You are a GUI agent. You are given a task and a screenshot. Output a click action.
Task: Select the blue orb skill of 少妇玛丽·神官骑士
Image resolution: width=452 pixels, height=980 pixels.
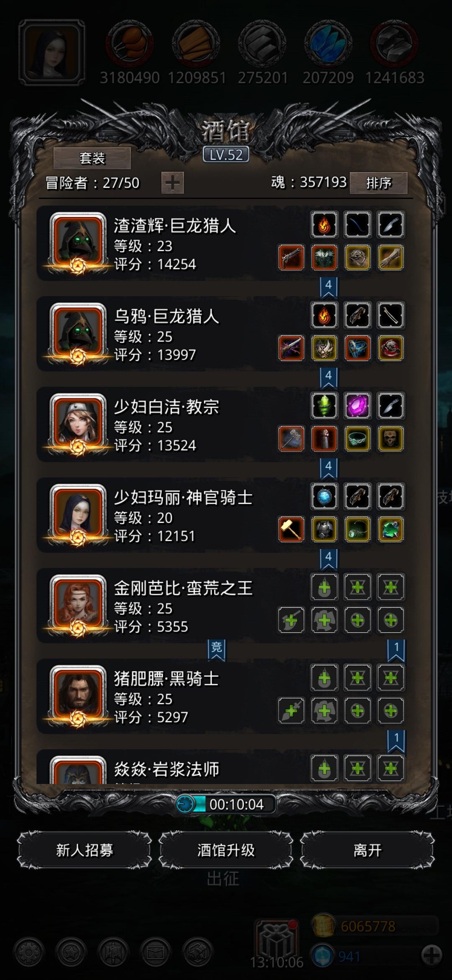tap(324, 497)
